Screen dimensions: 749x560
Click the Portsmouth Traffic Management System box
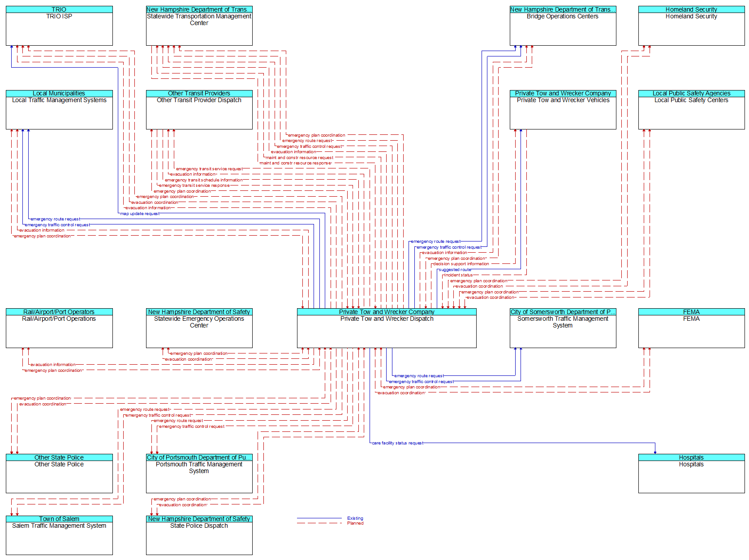point(199,474)
